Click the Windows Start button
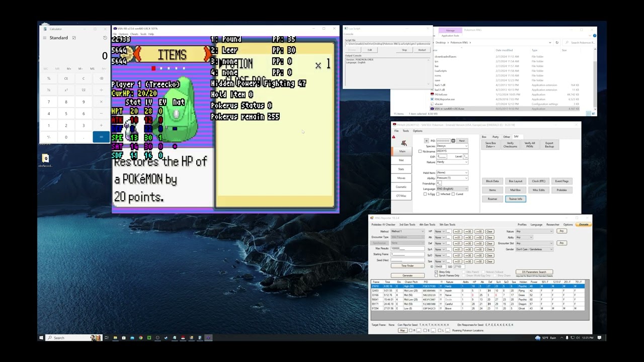 coord(41,338)
